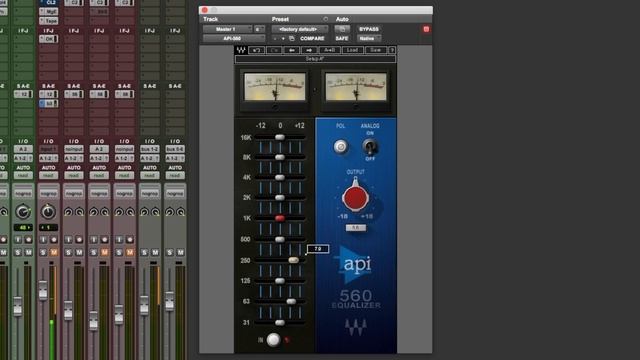The width and height of the screenshot is (640, 360).
Task: Open the API-560 plugin selector
Action: (234, 39)
